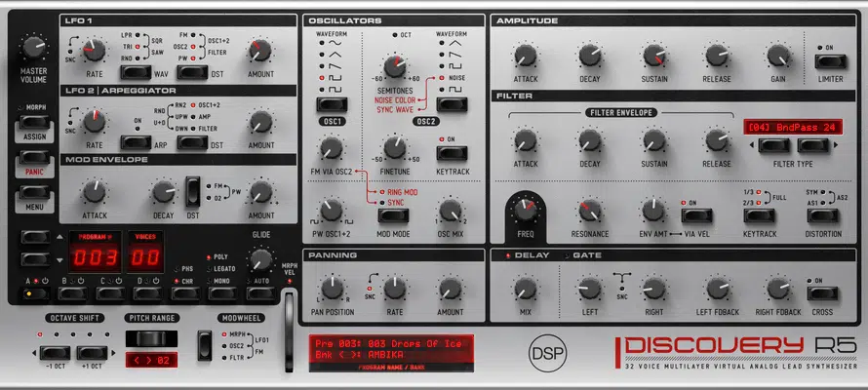Click the filter Keytrack button
Viewport: 868px width, 390px height.
click(x=760, y=215)
